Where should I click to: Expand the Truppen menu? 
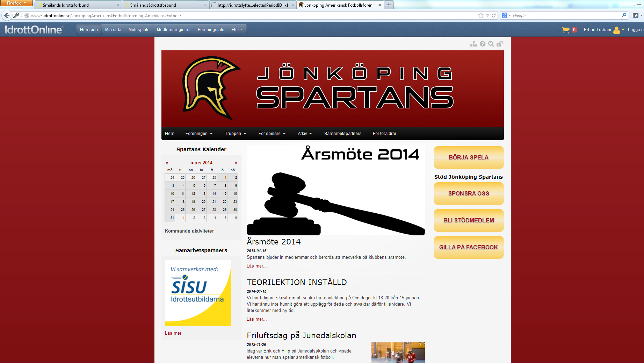coord(236,134)
